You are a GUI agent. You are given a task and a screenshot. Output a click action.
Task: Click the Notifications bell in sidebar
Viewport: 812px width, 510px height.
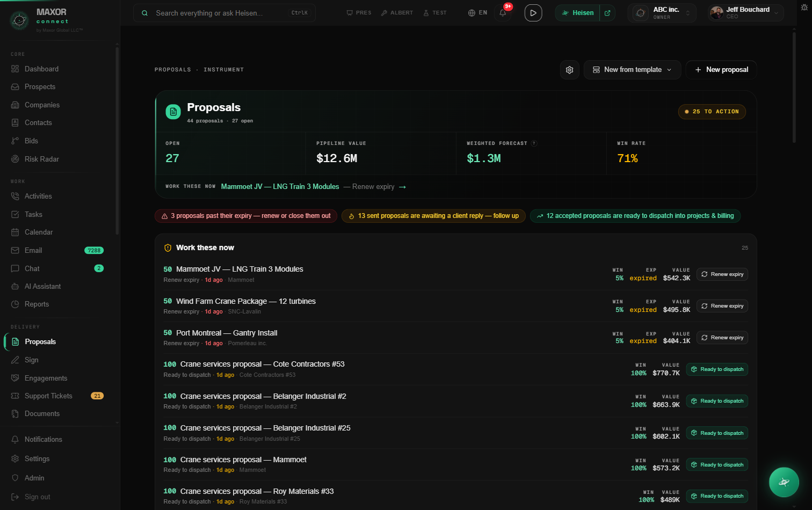pos(15,439)
